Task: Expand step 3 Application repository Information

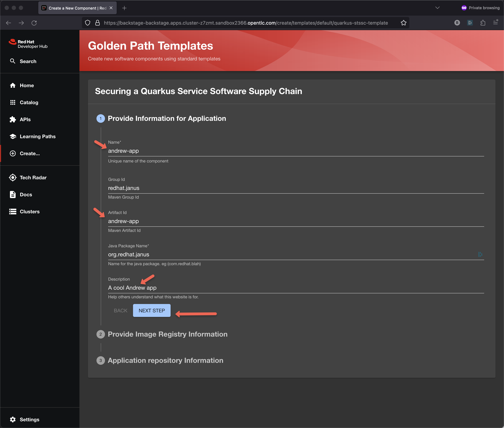Action: click(x=165, y=360)
